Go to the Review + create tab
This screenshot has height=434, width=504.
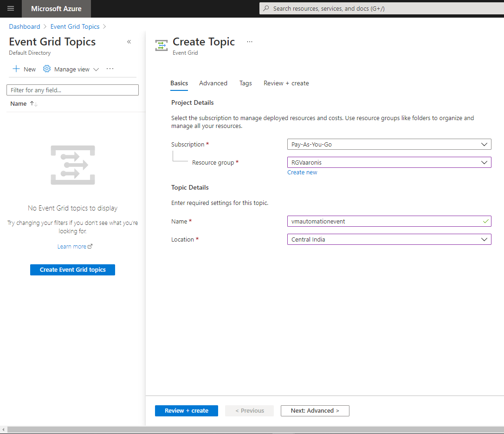coord(286,83)
